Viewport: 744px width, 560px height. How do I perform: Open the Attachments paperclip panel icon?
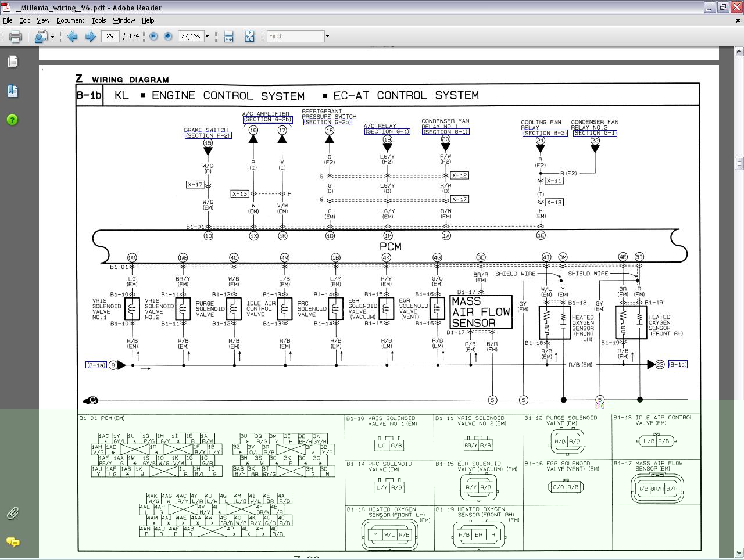(13, 513)
